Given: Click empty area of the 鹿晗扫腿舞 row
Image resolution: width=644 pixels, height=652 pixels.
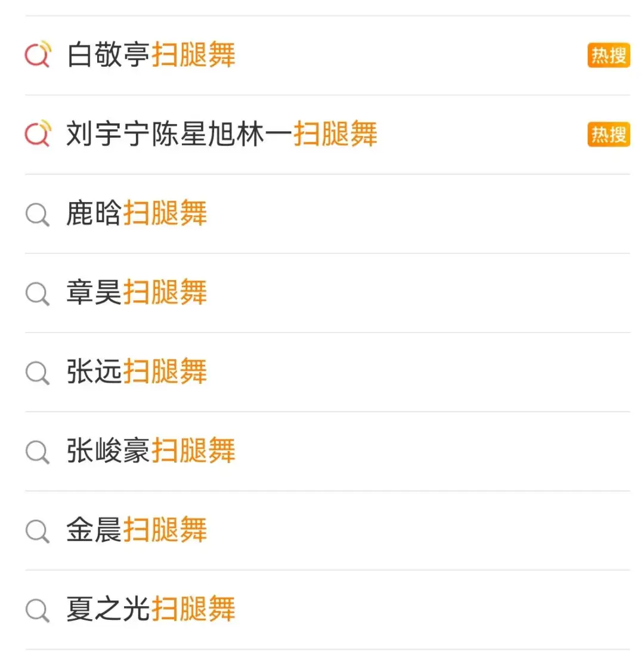Looking at the screenshot, I should 417,214.
